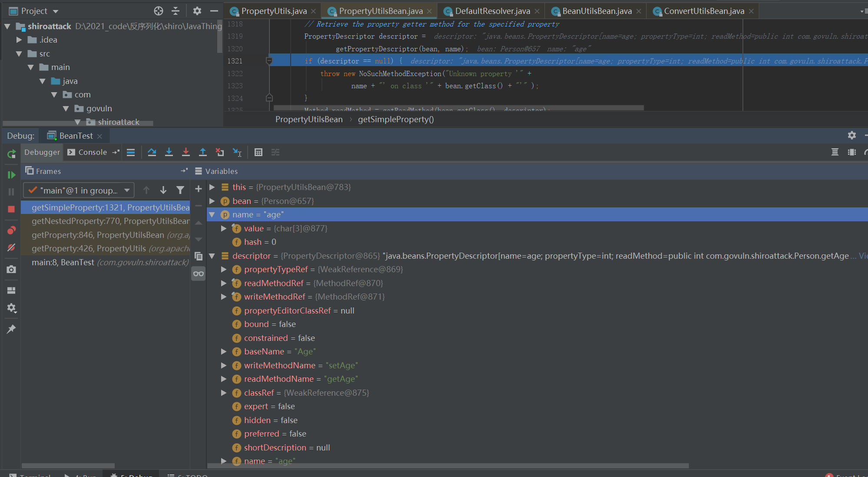Collapse the descriptor variable node
868x477 pixels.
[212, 256]
